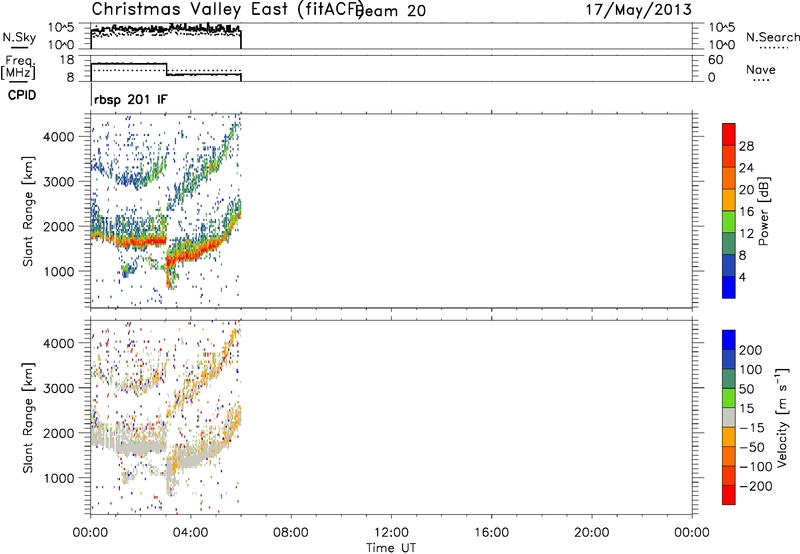Screen dimensions: 800x554
Task: Click '4000' on the power panel range axis
Action: (59, 137)
